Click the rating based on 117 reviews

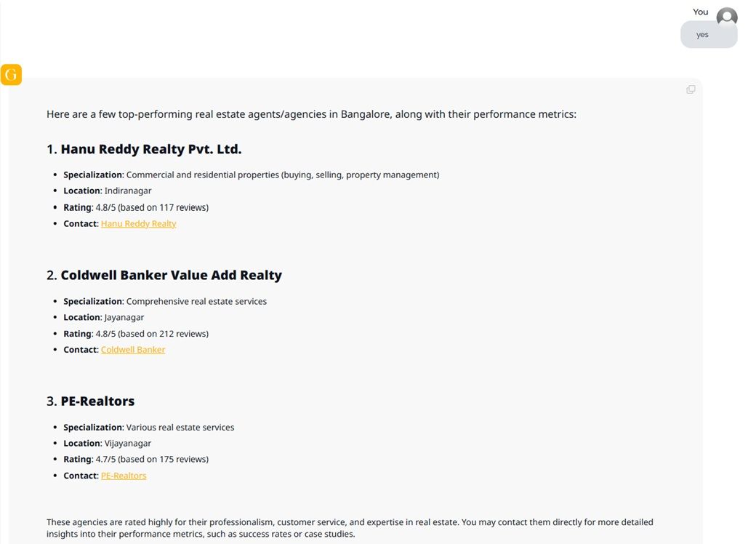pyautogui.click(x=136, y=207)
